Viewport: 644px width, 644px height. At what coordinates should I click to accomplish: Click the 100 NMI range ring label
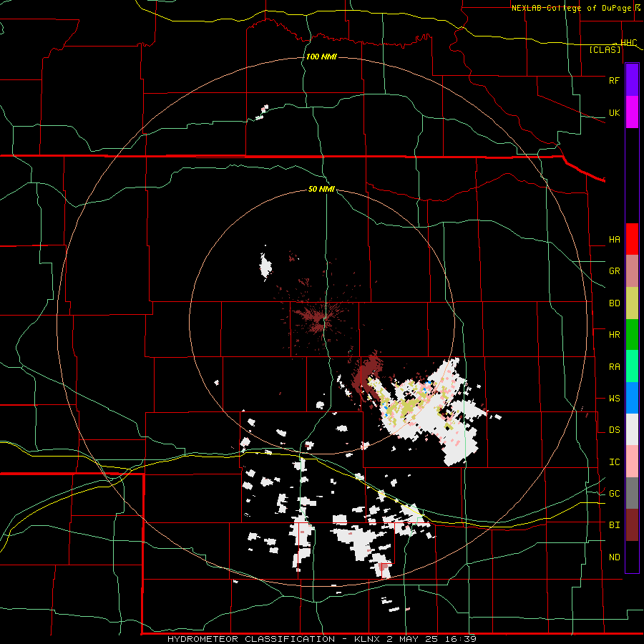click(x=321, y=57)
